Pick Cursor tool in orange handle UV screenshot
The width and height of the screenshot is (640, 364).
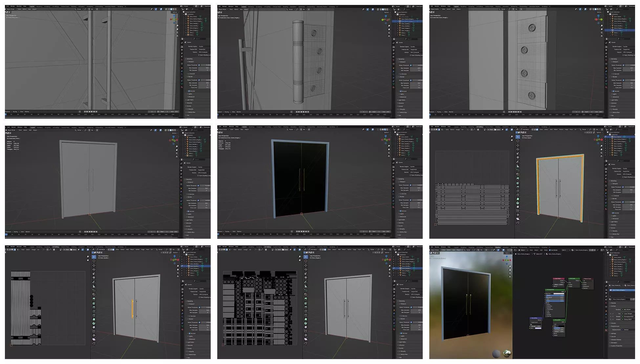pos(94,261)
